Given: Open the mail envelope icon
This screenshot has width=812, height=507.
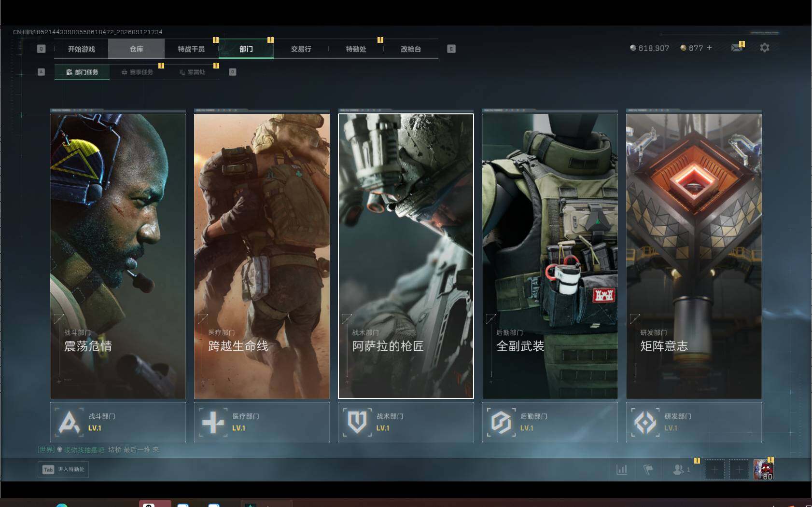Looking at the screenshot, I should [x=737, y=48].
